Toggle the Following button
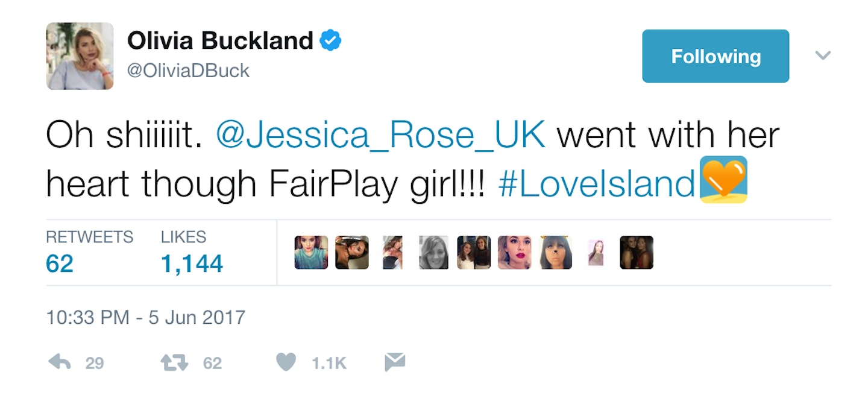868x404 pixels. pyautogui.click(x=715, y=56)
